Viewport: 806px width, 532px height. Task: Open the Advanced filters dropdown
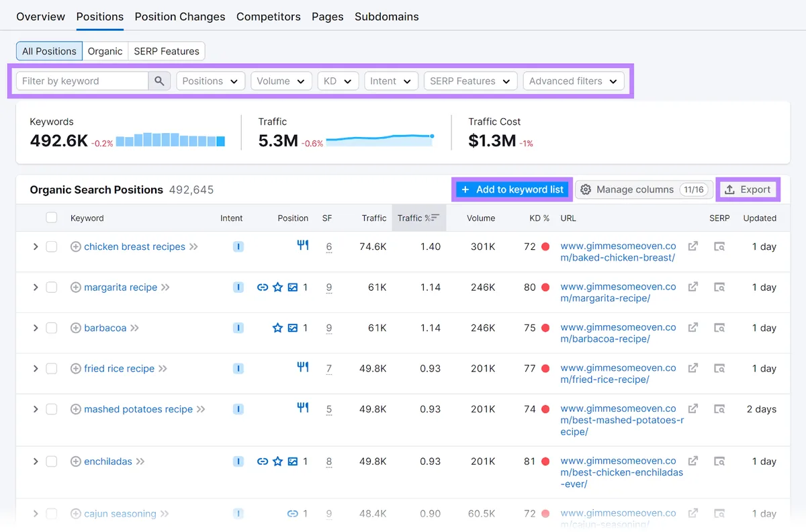[574, 81]
